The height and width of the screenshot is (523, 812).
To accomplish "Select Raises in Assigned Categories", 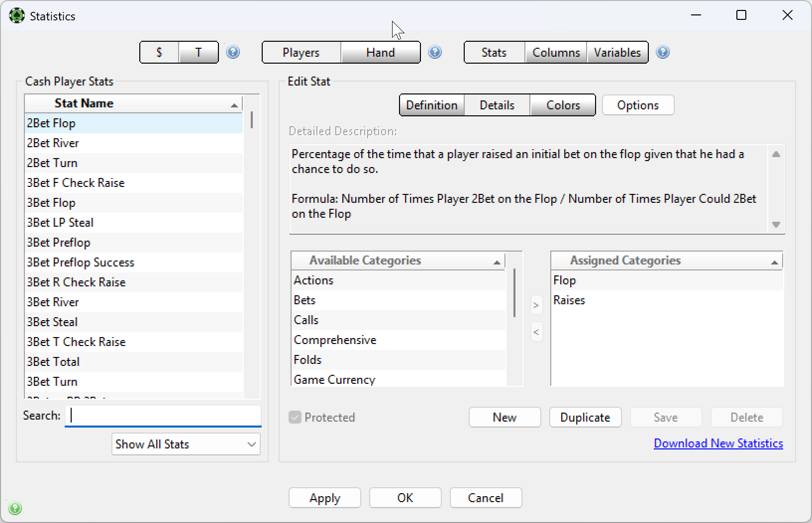I will tap(667, 300).
